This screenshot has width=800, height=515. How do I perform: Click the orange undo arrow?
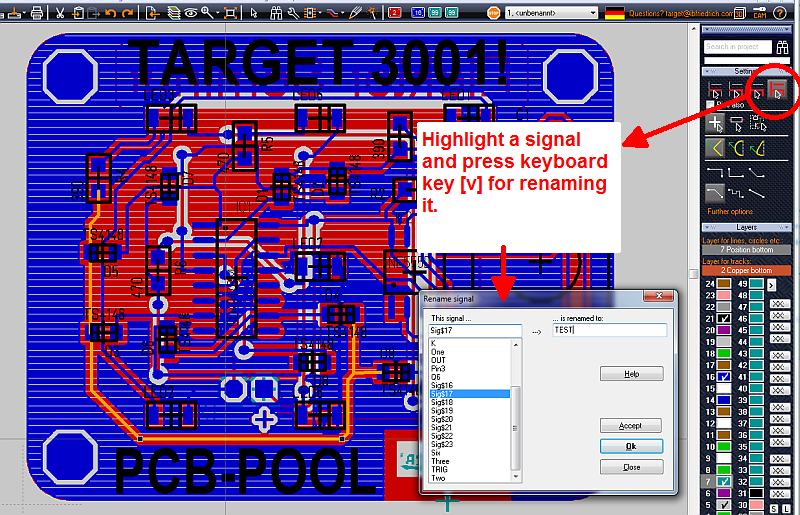111,13
